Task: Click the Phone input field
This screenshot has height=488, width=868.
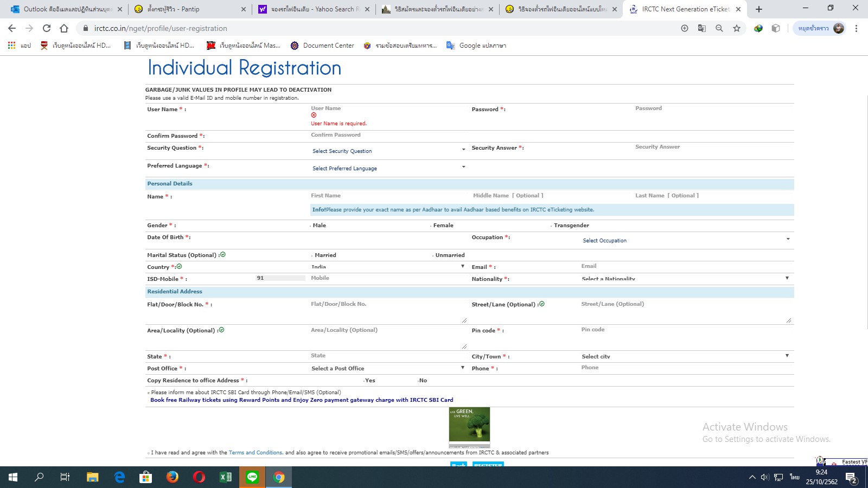Action: 686,368
